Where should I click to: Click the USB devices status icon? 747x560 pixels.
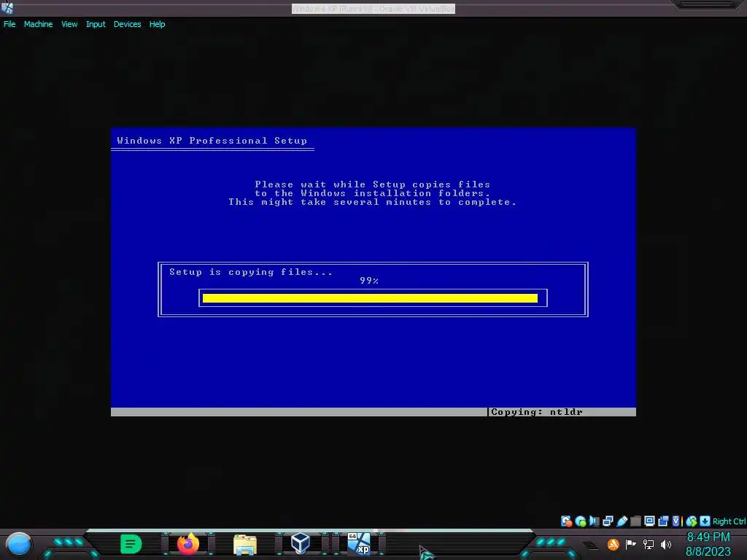pos(622,521)
